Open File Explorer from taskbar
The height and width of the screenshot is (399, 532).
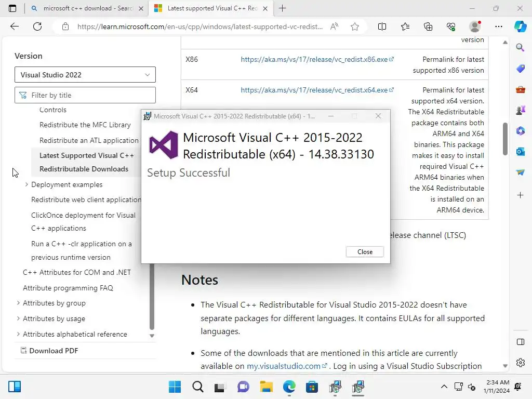[x=267, y=387]
